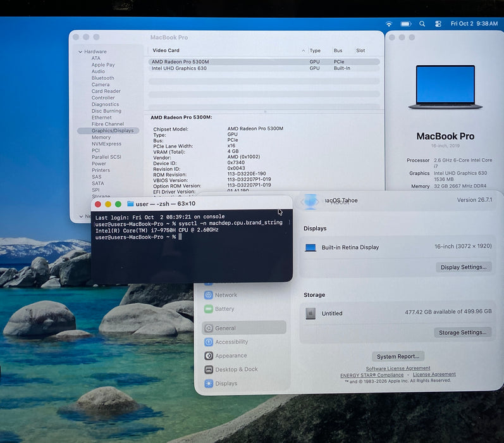The width and height of the screenshot is (504, 443).
Task: Click the 477.42 GB available text
Action: point(448,311)
